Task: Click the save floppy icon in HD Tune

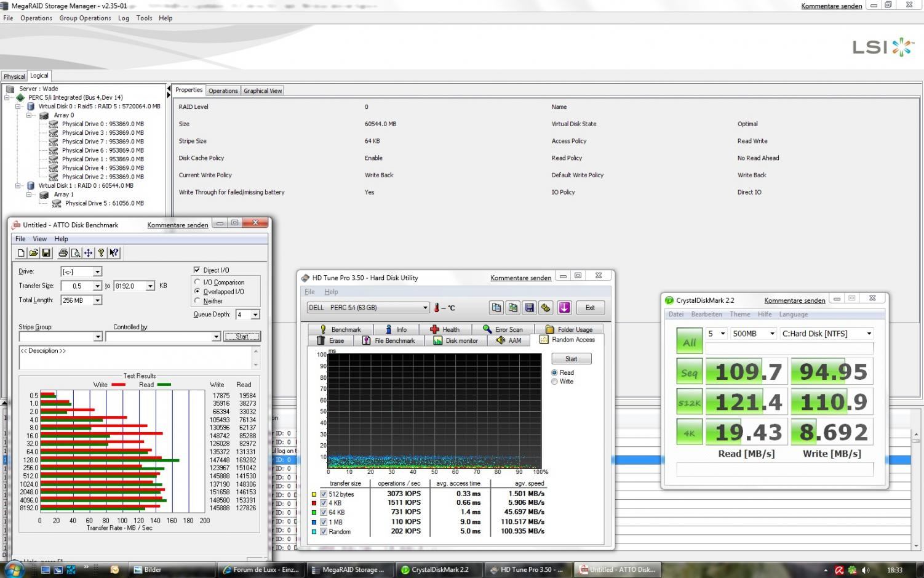Action: [x=529, y=308]
